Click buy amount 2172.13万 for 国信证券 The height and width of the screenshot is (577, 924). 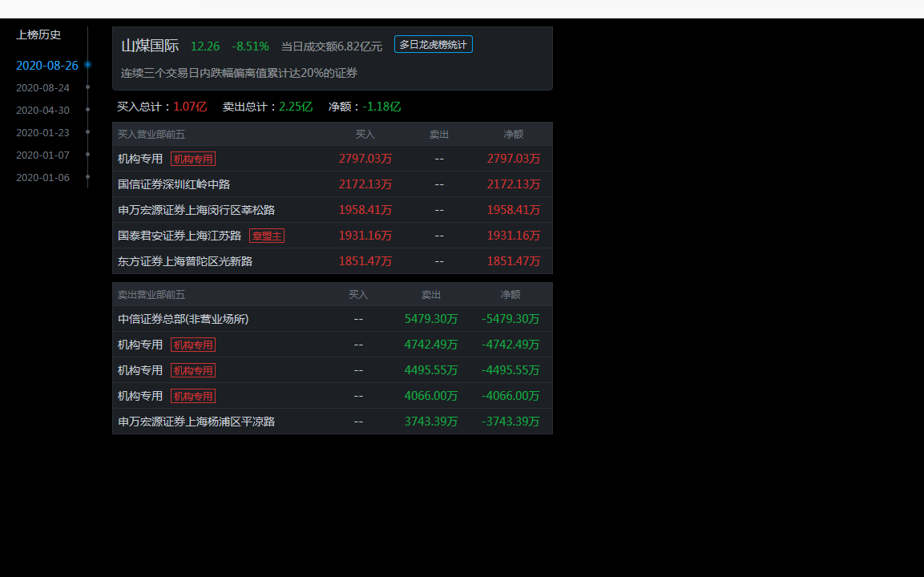[365, 184]
